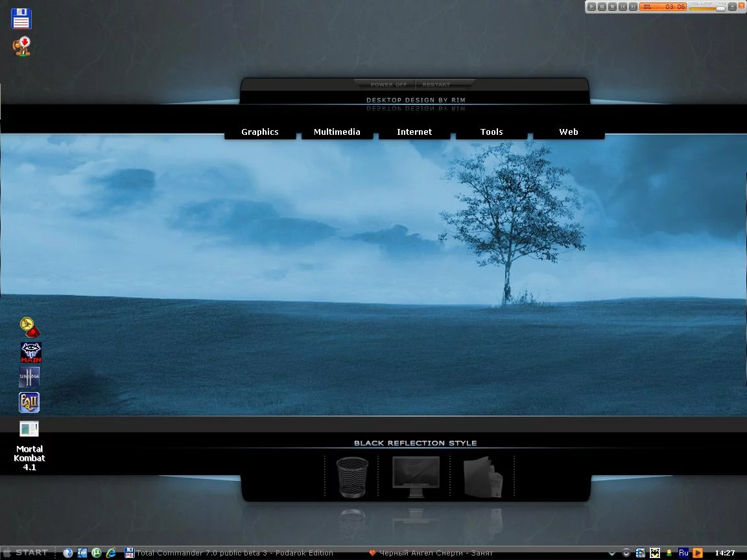Pause the media player widget
The height and width of the screenshot is (560, 747).
click(x=602, y=6)
